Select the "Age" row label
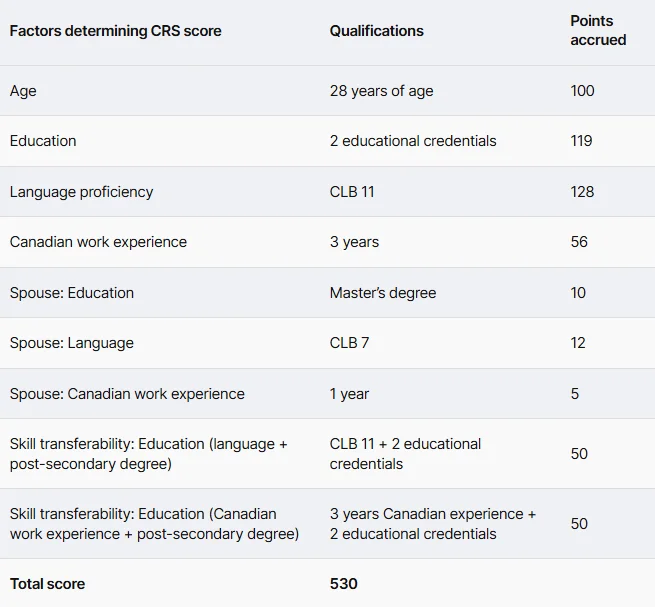Image resolution: width=655 pixels, height=607 pixels. 23,91
